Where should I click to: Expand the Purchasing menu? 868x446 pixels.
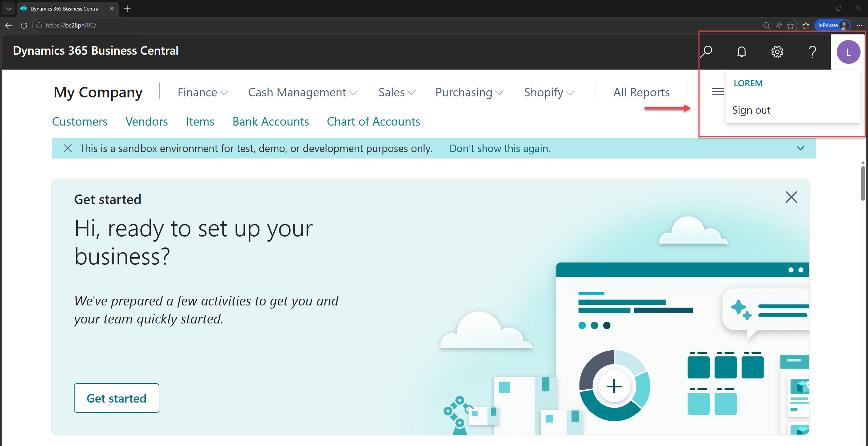470,92
